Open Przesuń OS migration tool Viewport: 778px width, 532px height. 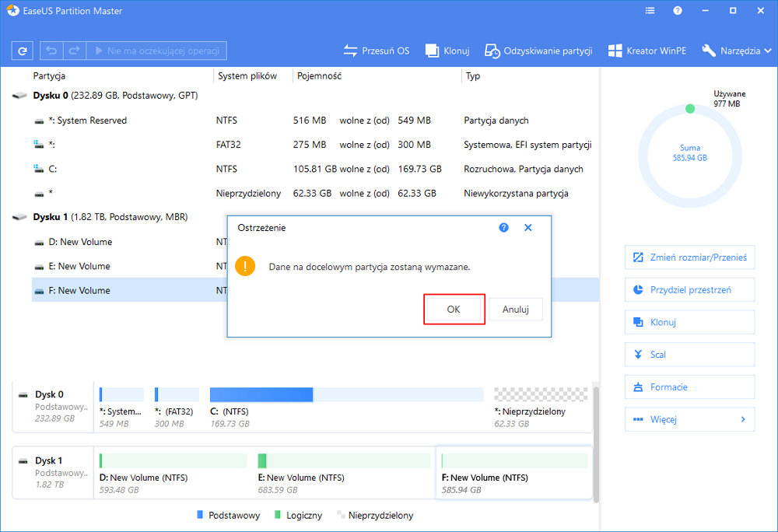click(x=377, y=51)
